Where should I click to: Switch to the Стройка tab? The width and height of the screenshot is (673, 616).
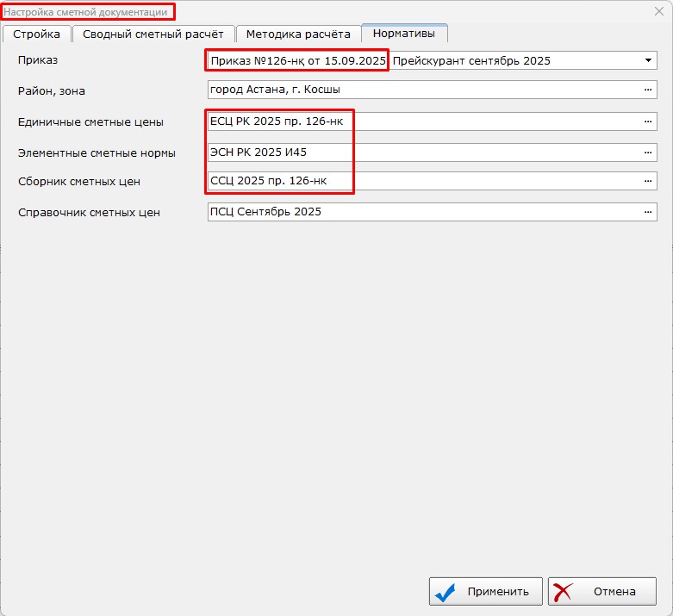click(36, 34)
